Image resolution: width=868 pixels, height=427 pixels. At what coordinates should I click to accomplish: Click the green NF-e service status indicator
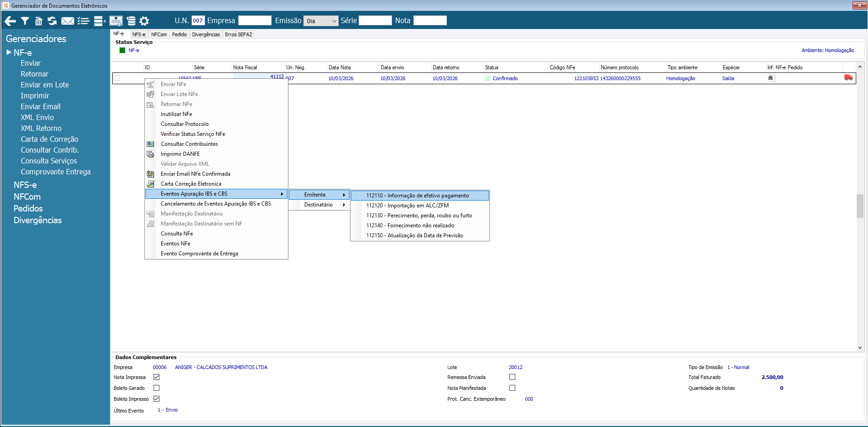pyautogui.click(x=122, y=50)
